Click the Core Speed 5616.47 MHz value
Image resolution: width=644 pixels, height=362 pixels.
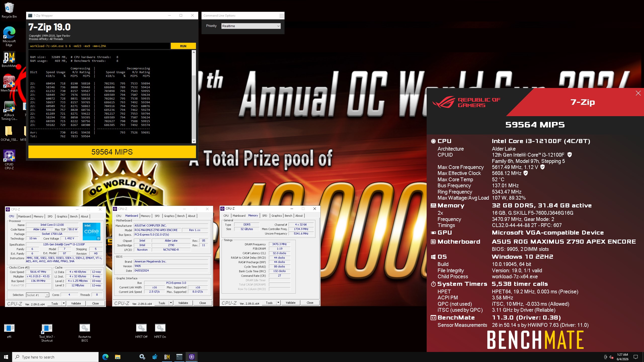38,272
